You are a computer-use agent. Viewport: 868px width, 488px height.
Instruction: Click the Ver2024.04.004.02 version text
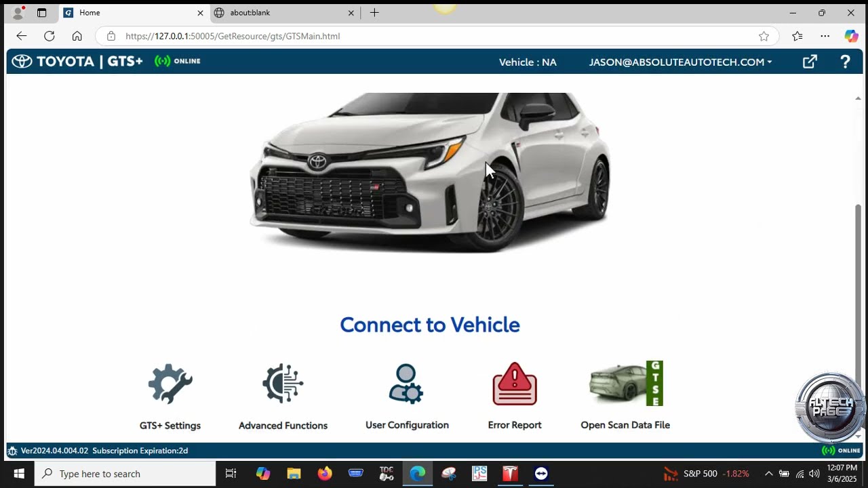[54, 451]
